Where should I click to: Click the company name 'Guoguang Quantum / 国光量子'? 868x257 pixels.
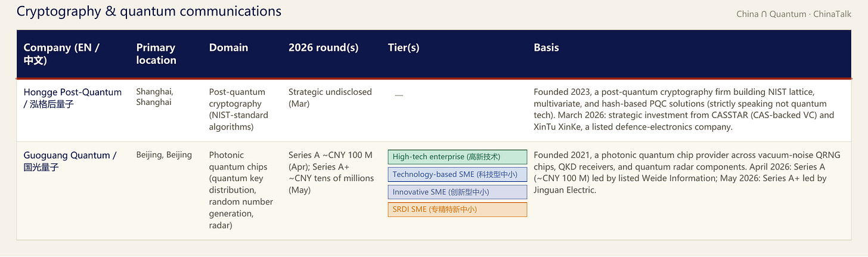(x=70, y=161)
